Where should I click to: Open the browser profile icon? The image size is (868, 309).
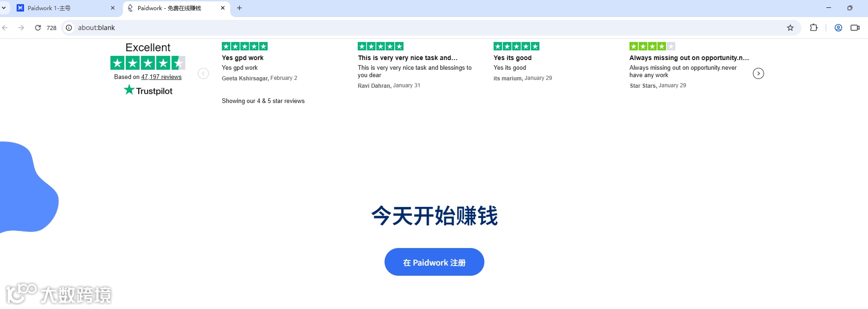[838, 28]
